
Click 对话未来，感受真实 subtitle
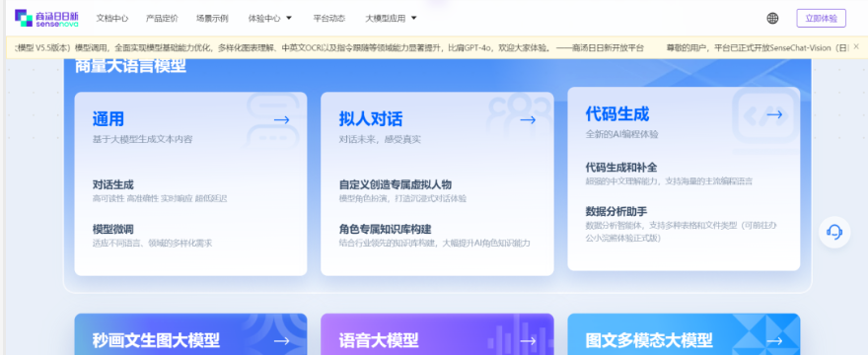[380, 140]
